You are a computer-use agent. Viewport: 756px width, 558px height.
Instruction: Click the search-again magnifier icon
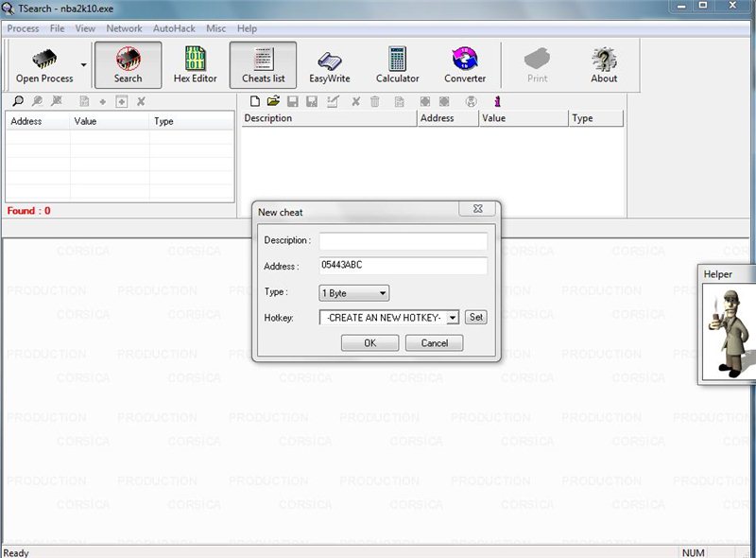pos(37,101)
